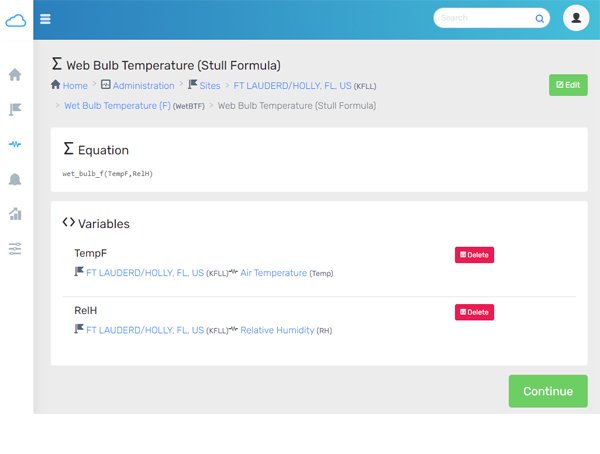Open Administration breadcrumb link
This screenshot has width=600, height=454.
click(x=143, y=86)
